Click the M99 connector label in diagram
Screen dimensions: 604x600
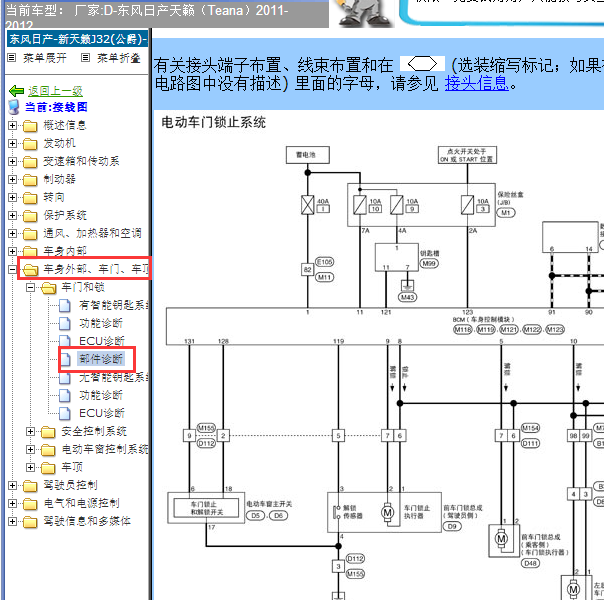(429, 263)
